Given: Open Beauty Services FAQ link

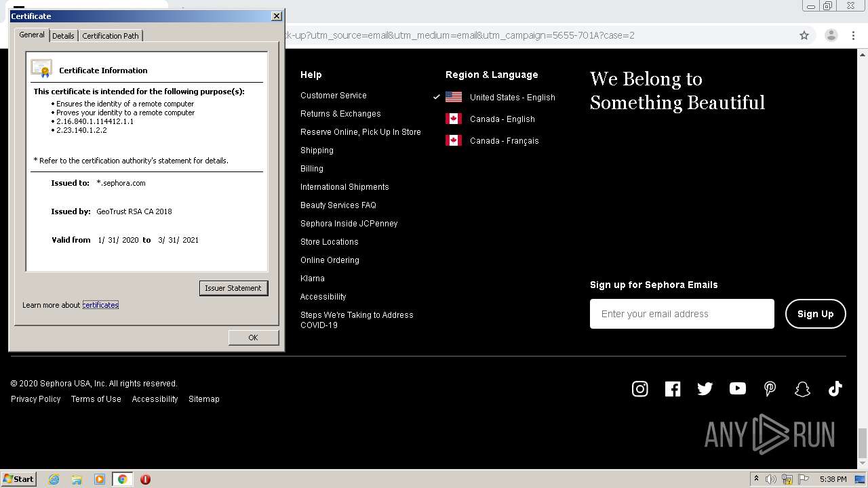Looking at the screenshot, I should 338,205.
